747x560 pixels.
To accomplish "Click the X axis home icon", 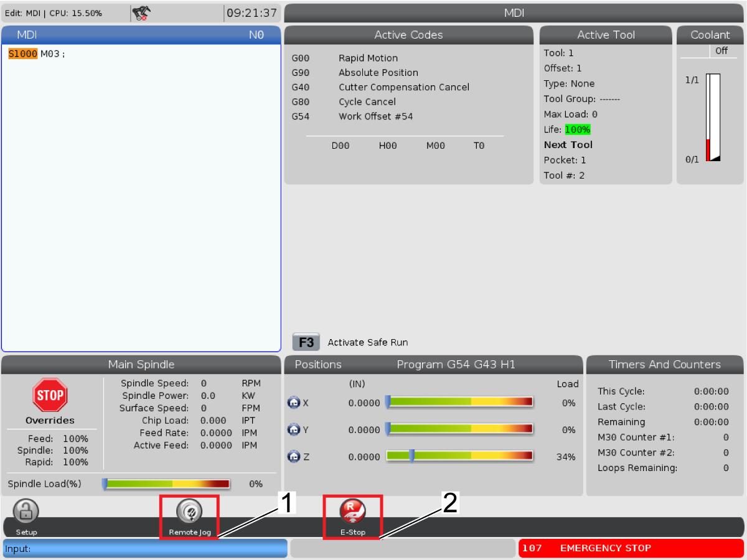I will 293,403.
